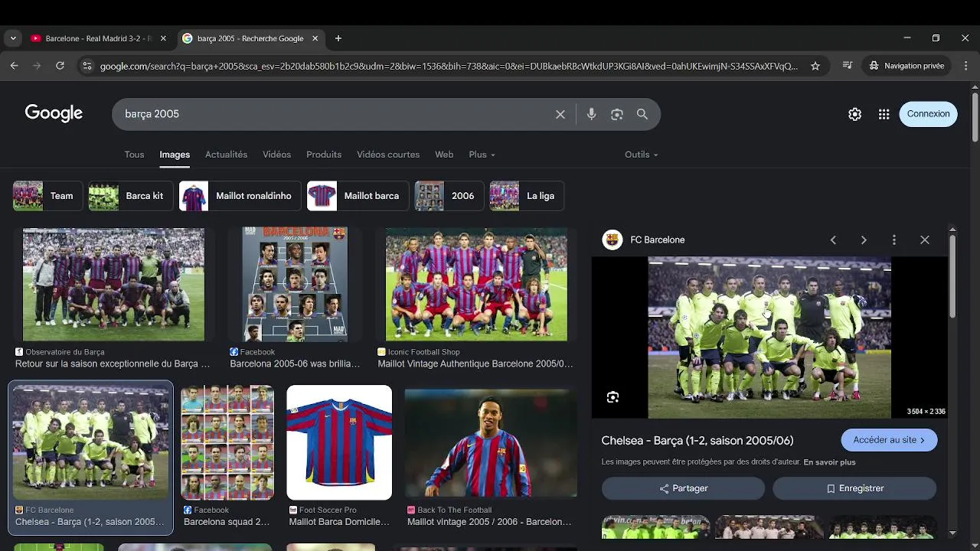Viewport: 980px width, 551px height.
Task: Open browser media controls icon
Action: (848, 66)
